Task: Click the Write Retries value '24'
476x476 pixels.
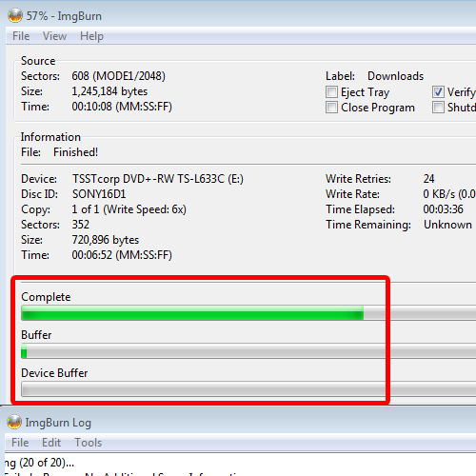Action: [428, 179]
